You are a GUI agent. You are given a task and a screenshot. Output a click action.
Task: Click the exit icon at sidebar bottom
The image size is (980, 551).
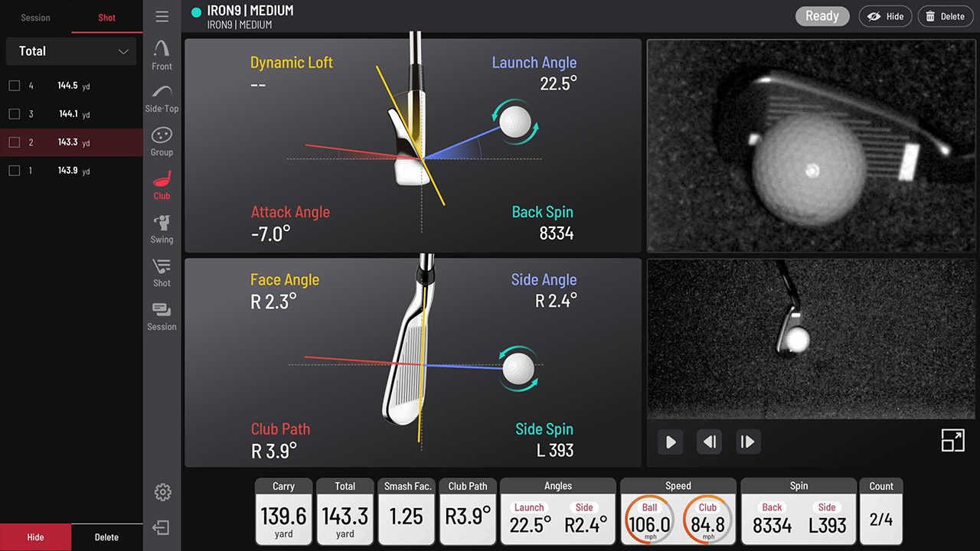(162, 527)
